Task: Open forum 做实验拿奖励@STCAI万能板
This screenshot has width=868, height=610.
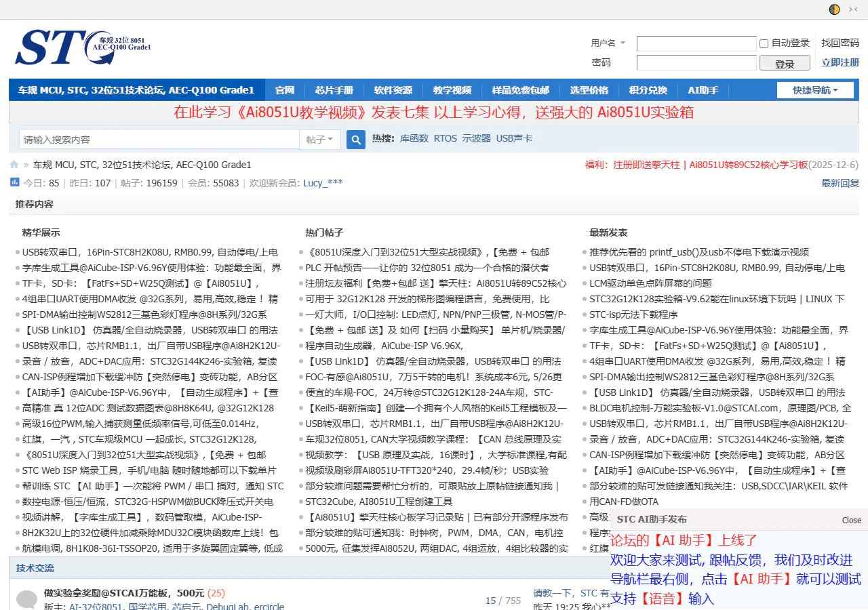Action: pos(124,593)
